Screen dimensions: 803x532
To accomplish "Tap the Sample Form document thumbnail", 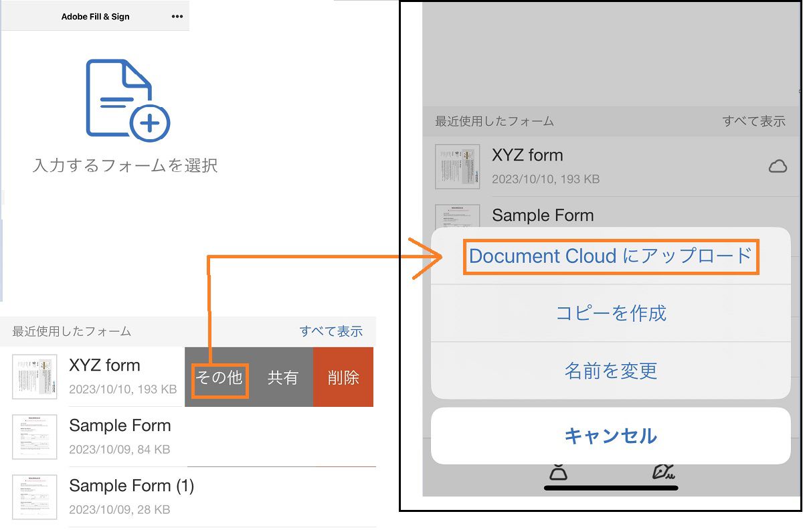I will 34,437.
